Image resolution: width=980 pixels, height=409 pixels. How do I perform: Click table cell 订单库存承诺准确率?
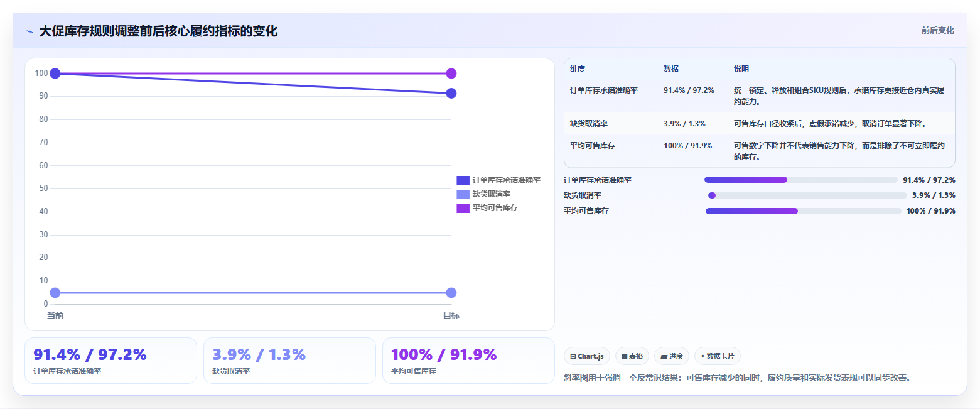point(604,90)
